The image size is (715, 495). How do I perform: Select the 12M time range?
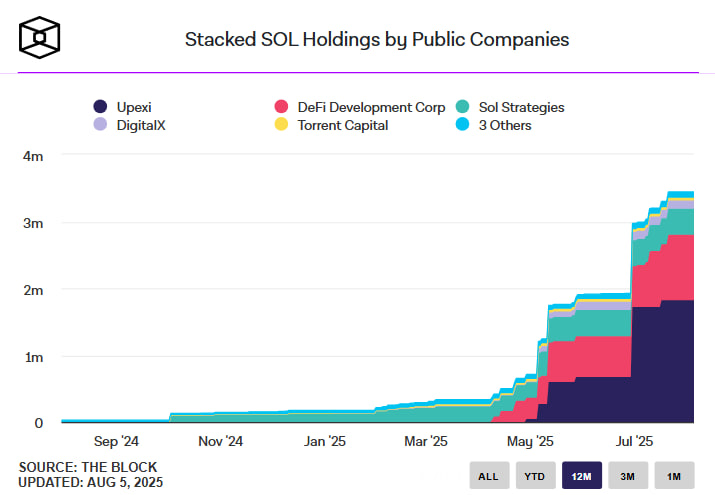[582, 476]
